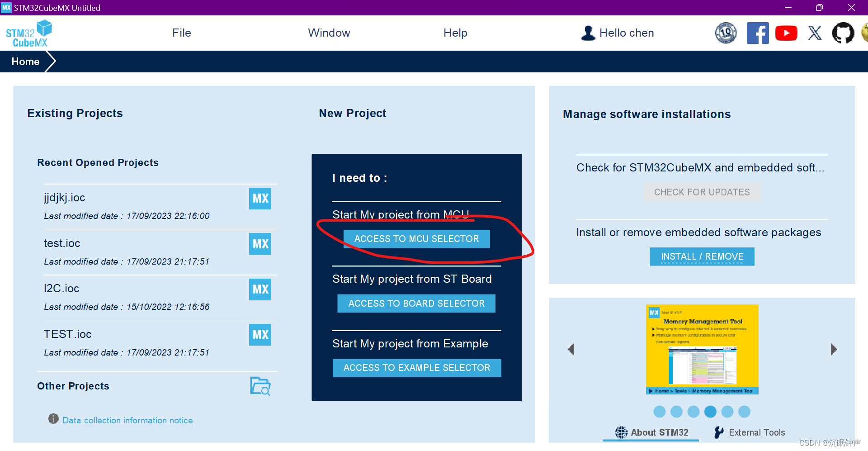The height and width of the screenshot is (451, 868).
Task: Click ACCESS TO EXAMPLE SELECTOR button
Action: [417, 368]
